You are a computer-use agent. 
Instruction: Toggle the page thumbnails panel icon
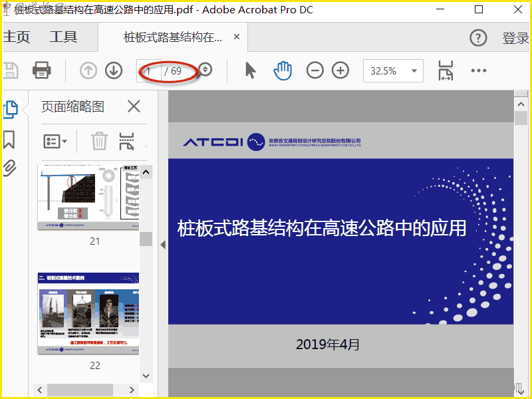click(x=11, y=110)
